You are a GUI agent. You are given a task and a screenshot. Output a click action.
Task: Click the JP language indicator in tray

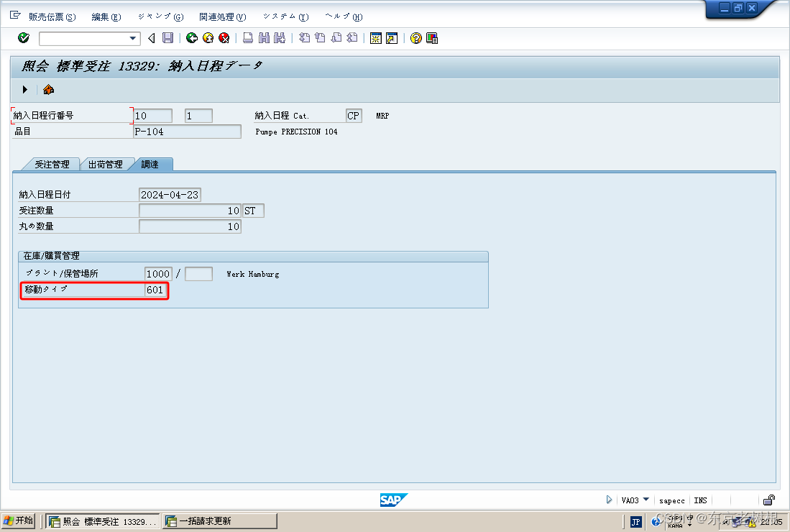coord(636,522)
